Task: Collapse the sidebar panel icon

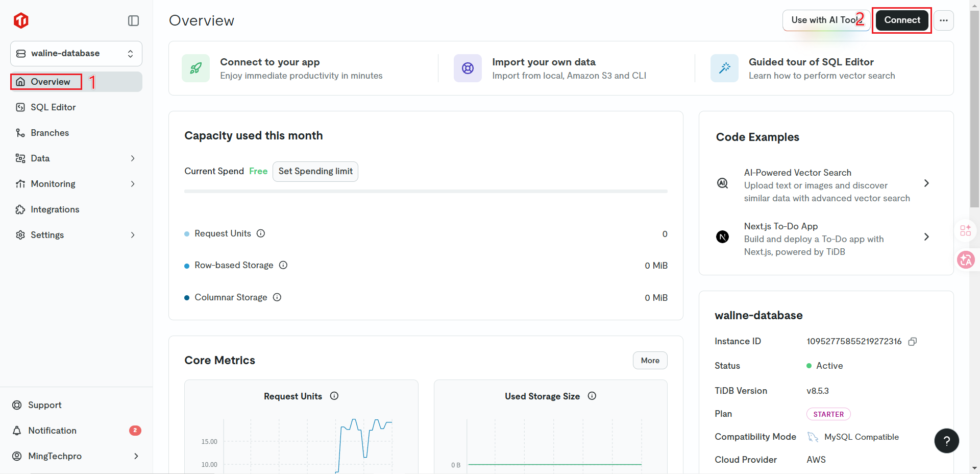Action: (x=133, y=20)
